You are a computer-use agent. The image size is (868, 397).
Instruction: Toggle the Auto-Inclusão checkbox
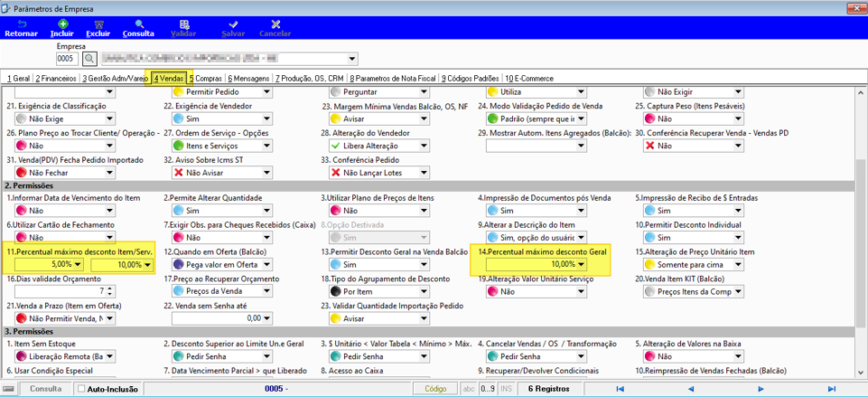(x=81, y=389)
